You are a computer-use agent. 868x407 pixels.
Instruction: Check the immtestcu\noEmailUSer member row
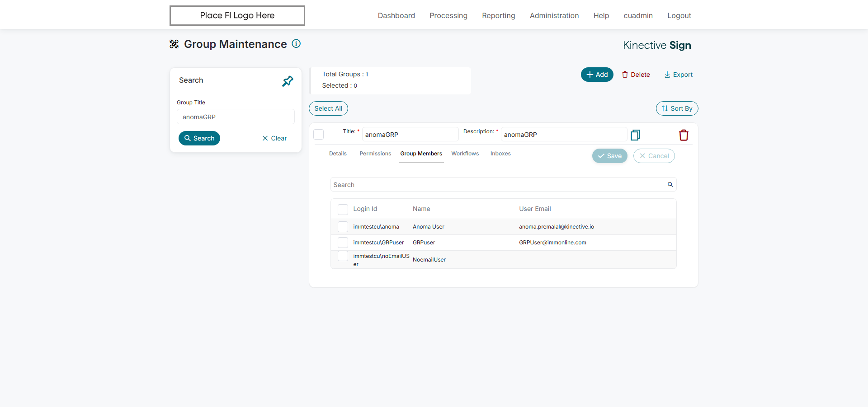pos(343,256)
